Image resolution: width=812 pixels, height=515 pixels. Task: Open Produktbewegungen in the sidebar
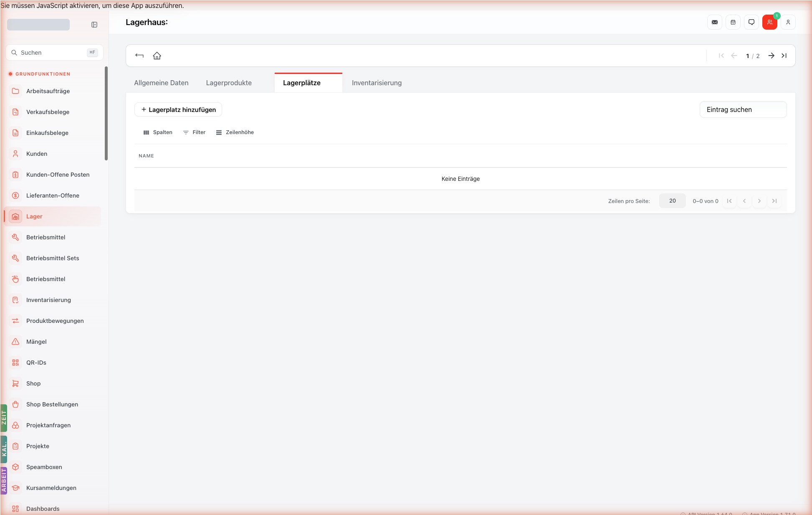[53, 321]
